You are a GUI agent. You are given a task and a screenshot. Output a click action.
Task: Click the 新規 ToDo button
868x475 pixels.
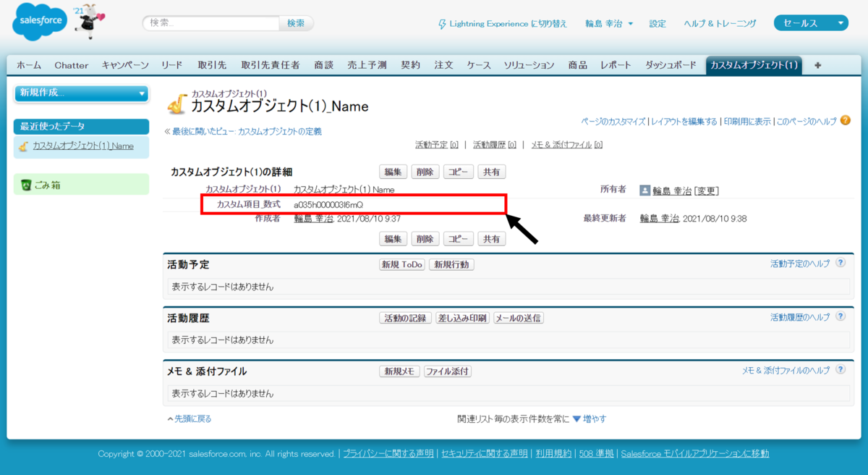[x=402, y=264]
